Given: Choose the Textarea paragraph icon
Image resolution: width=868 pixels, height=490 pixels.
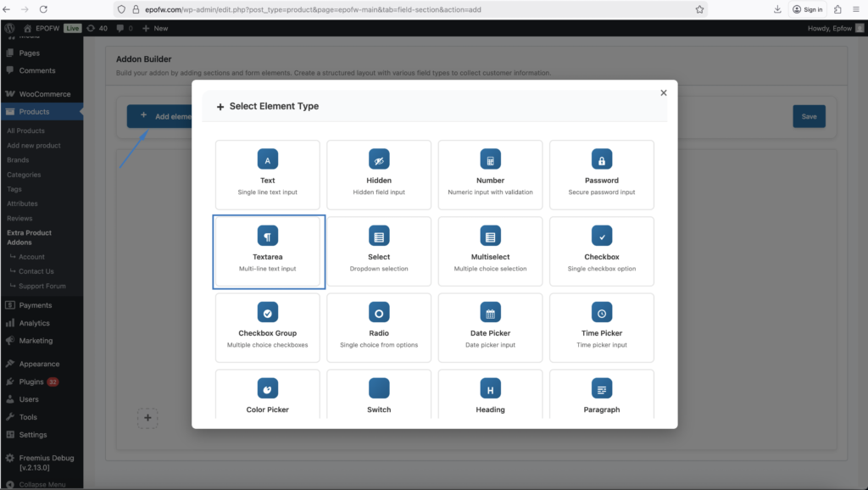Looking at the screenshot, I should point(268,236).
